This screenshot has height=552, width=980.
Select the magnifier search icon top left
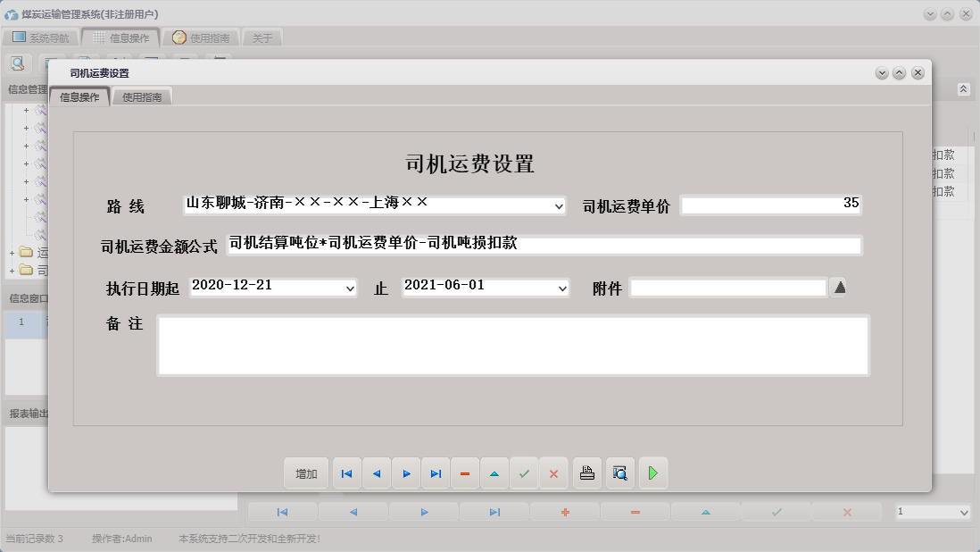pyautogui.click(x=18, y=63)
